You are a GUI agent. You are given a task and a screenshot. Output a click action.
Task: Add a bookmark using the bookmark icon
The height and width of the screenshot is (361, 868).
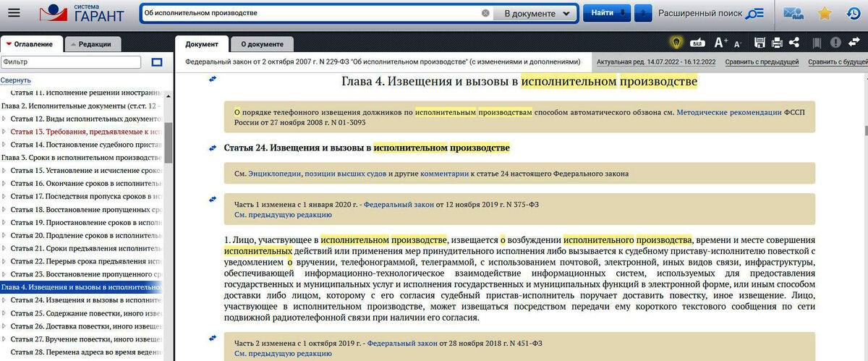click(817, 43)
